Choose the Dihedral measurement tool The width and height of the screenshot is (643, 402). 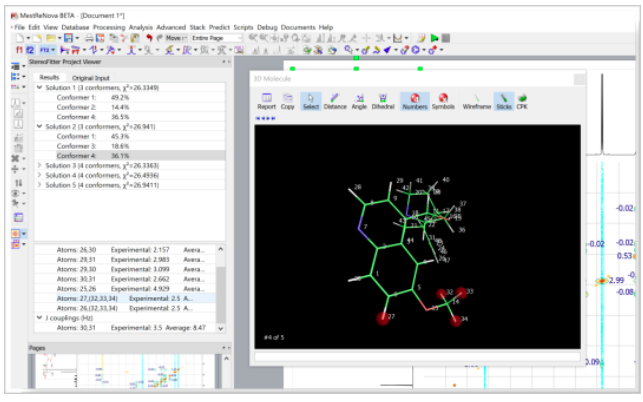point(383,101)
